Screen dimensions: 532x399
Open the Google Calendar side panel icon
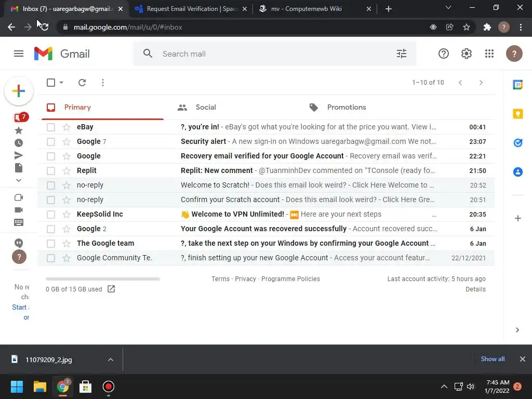[x=518, y=85]
